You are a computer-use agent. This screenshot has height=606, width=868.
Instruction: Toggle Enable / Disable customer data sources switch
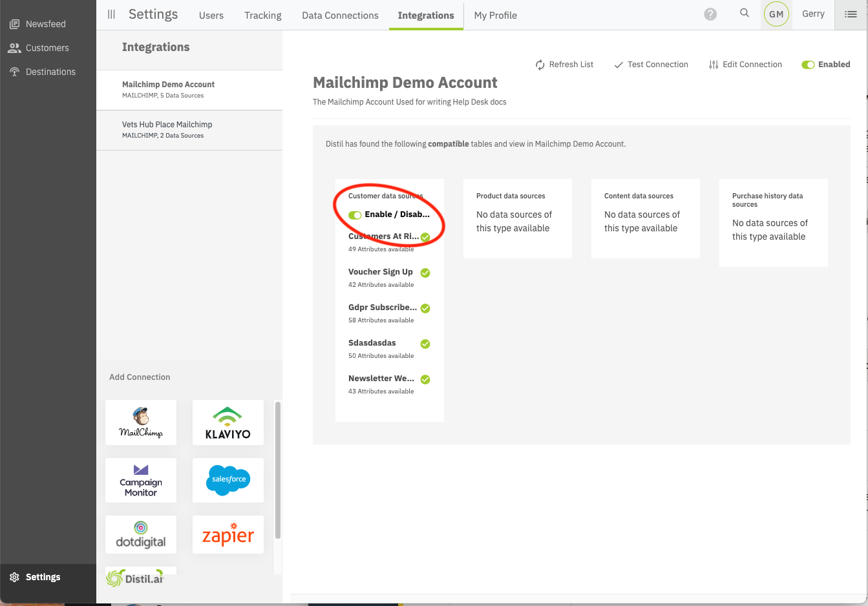click(x=355, y=215)
